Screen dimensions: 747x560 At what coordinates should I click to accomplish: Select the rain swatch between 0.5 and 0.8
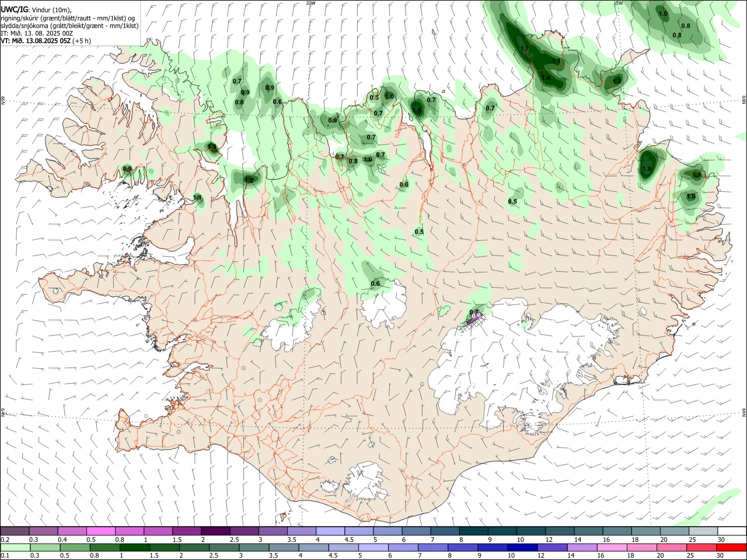coord(74,547)
